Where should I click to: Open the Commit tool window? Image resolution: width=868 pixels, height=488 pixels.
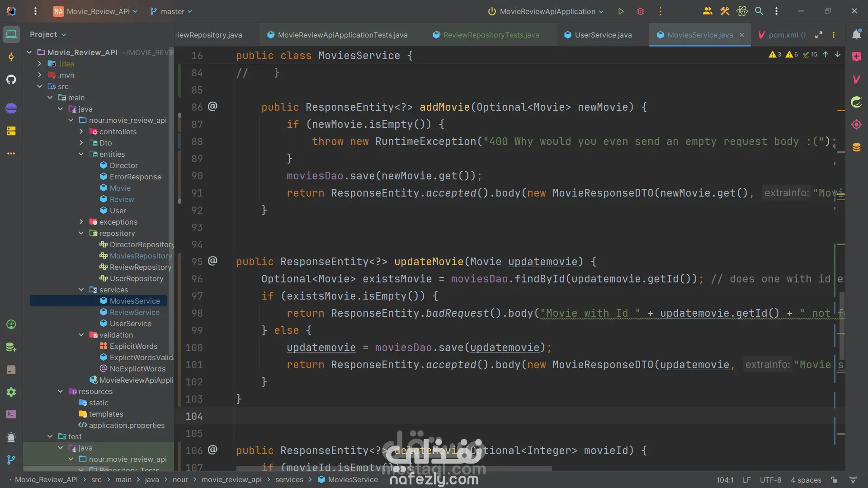(11, 57)
